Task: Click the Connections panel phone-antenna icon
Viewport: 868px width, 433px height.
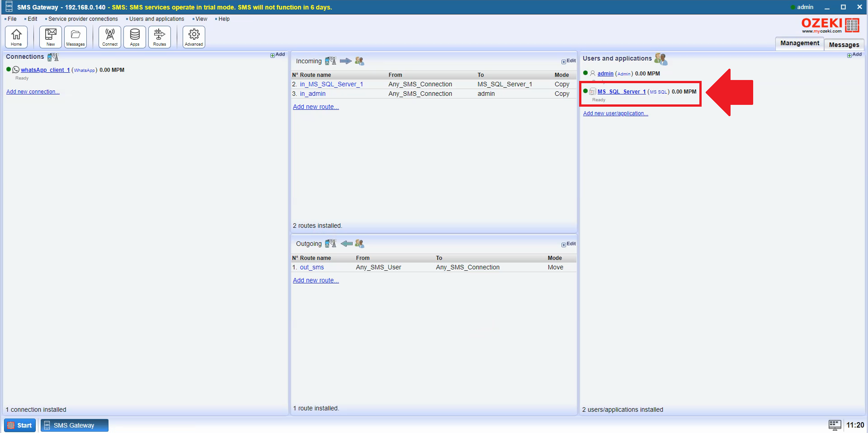Action: 53,57
